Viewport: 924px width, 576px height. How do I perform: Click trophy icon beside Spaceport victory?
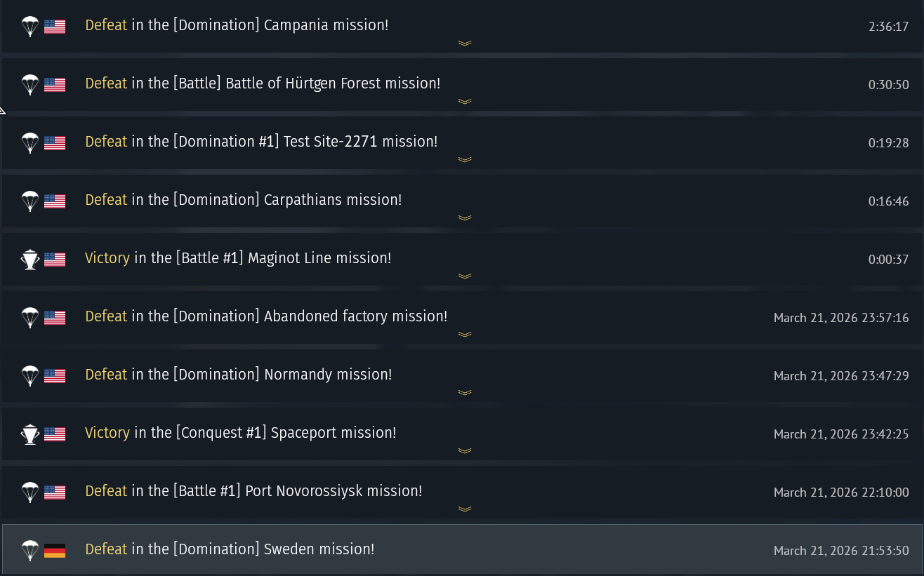pyautogui.click(x=29, y=434)
